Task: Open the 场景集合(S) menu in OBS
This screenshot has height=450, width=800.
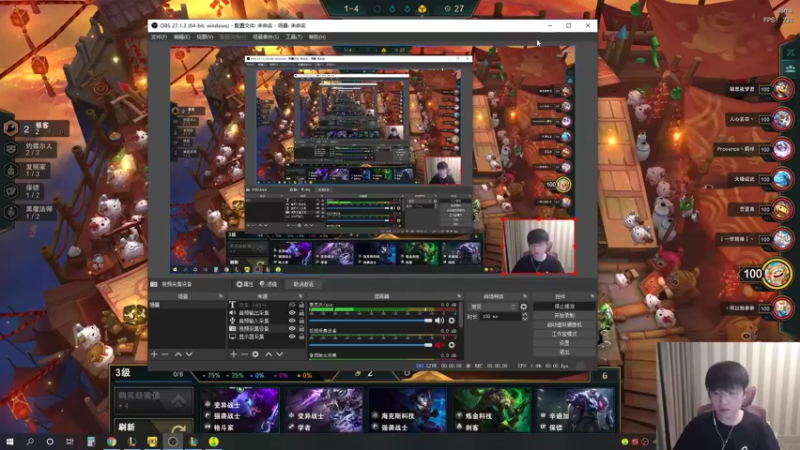Action: coord(265,37)
